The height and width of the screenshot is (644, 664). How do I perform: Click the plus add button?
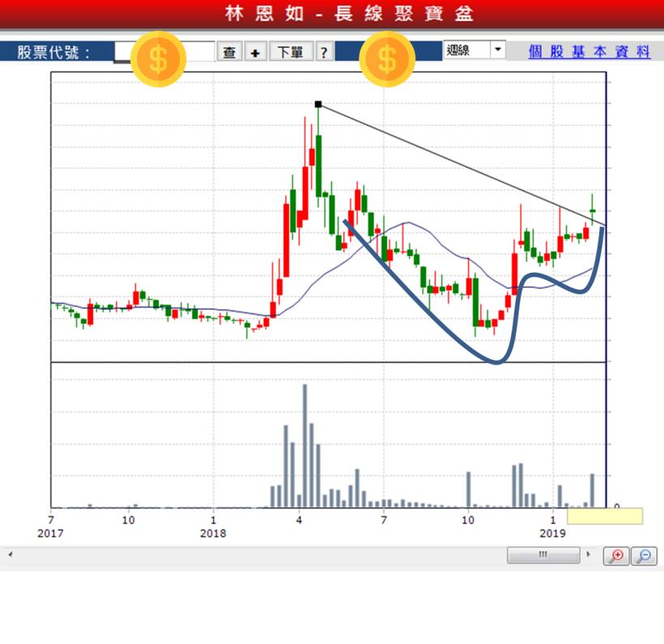(255, 51)
